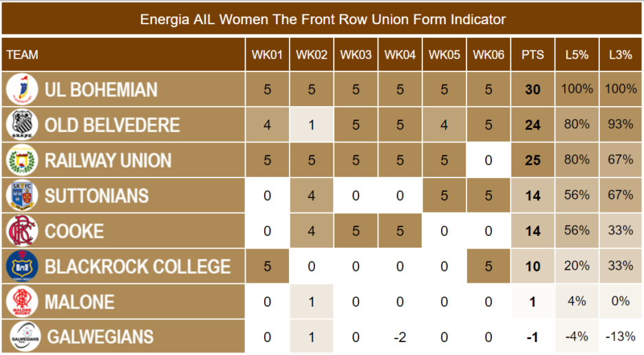The height and width of the screenshot is (355, 644).
Task: Click the UL Bohemian club crest
Action: pyautogui.click(x=21, y=89)
